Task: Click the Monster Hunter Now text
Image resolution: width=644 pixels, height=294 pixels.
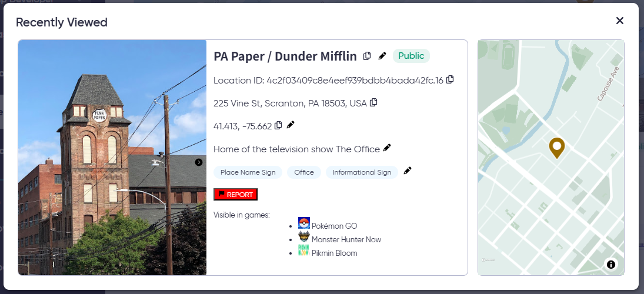Action: point(346,239)
